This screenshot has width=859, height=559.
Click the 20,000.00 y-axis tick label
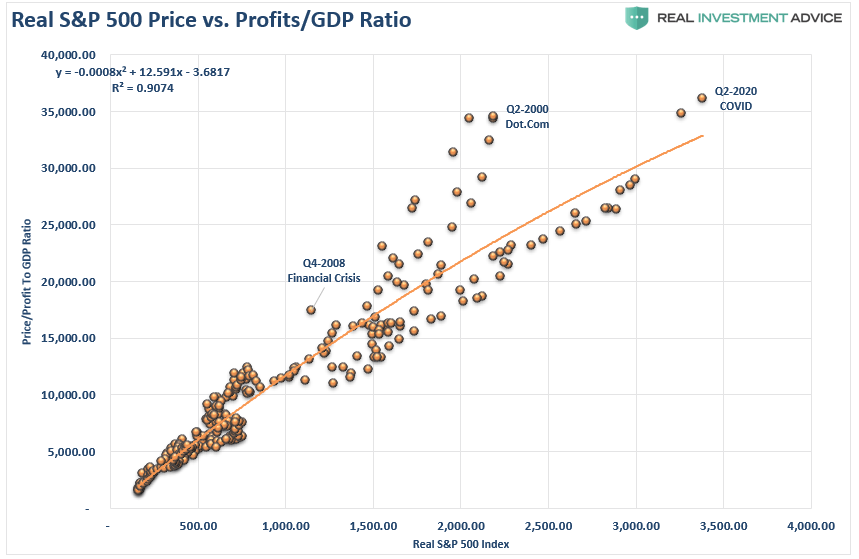tap(68, 282)
